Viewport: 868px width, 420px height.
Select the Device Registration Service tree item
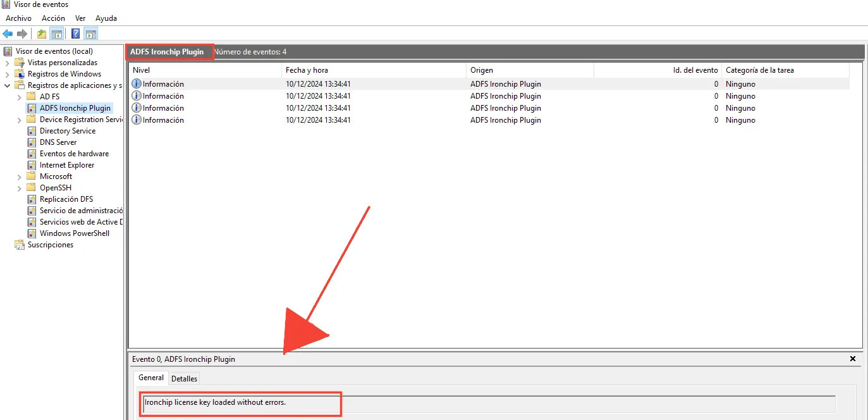pyautogui.click(x=81, y=120)
